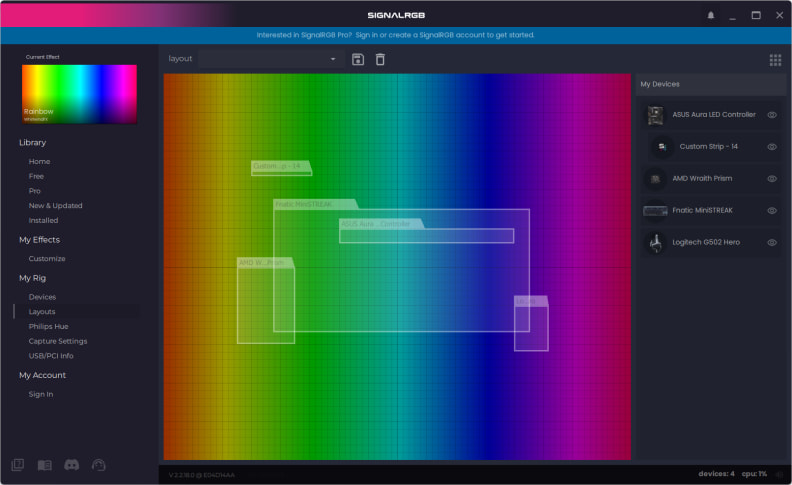The width and height of the screenshot is (792, 485).
Task: Click the Rainbow current effect preview
Action: pyautogui.click(x=79, y=94)
